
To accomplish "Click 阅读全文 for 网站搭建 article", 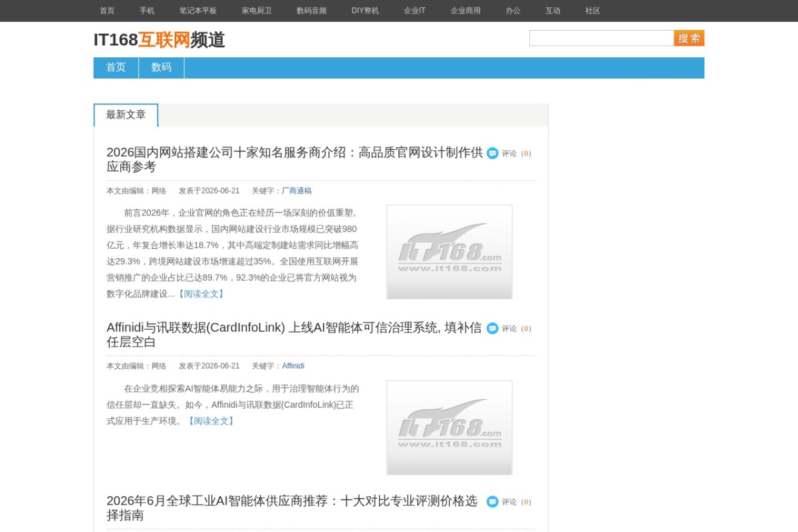I will [201, 294].
